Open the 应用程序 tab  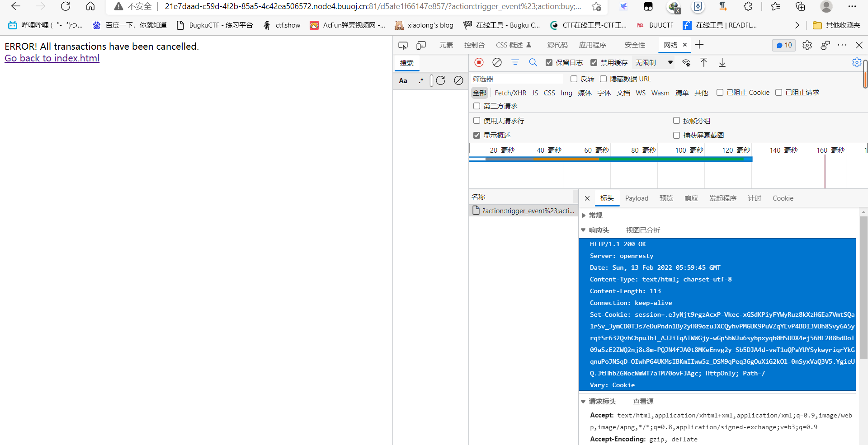click(593, 45)
